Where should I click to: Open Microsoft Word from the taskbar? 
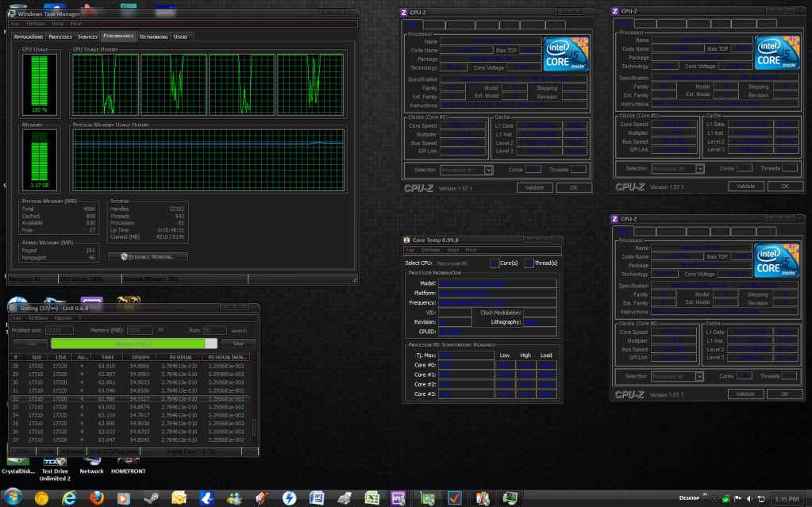click(317, 498)
